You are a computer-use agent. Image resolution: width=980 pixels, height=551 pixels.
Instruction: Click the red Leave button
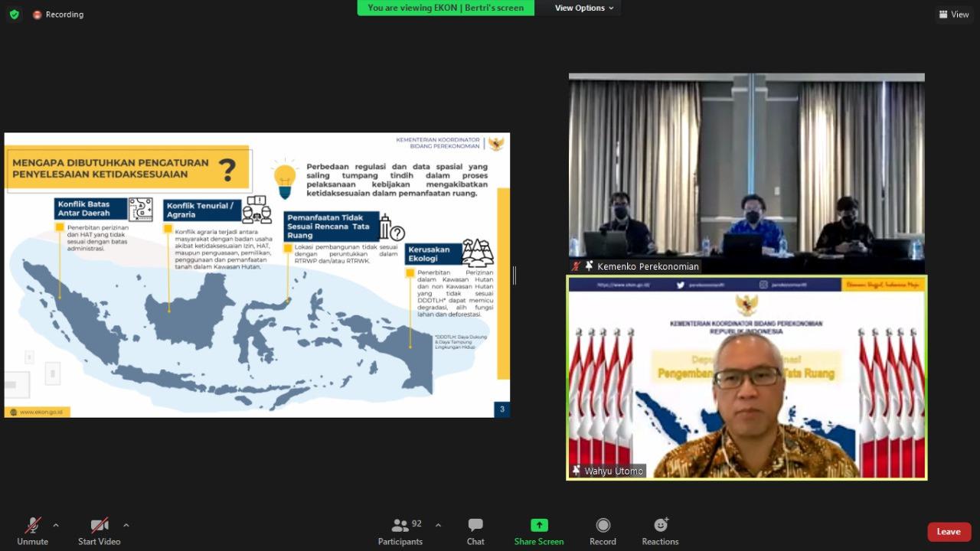949,532
